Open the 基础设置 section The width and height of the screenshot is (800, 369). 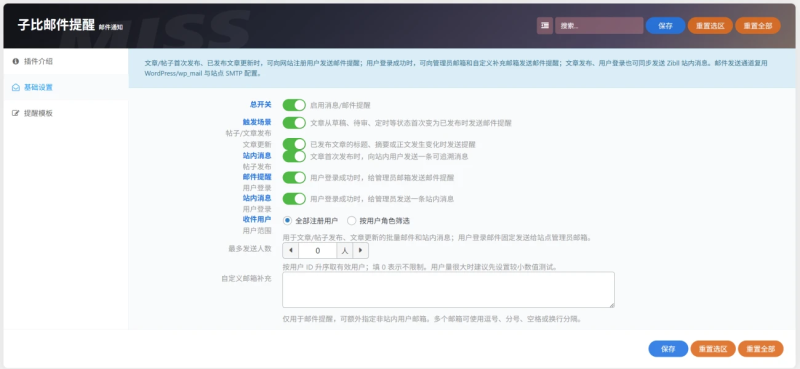[65, 87]
